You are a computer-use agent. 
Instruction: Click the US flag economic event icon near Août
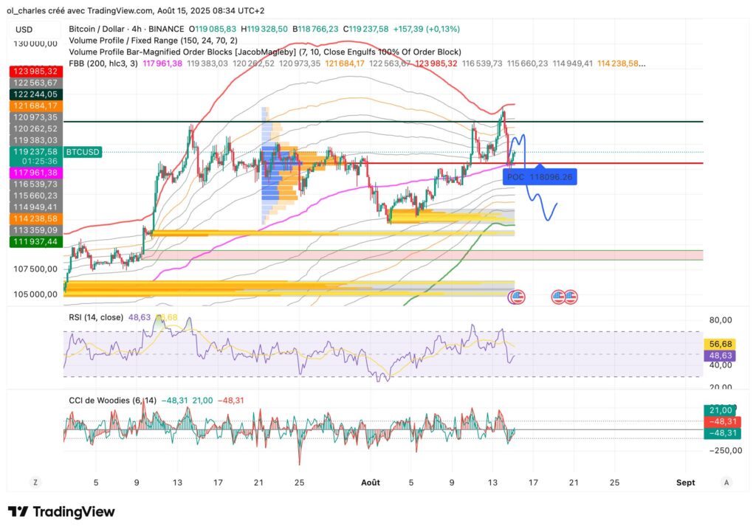tap(517, 297)
